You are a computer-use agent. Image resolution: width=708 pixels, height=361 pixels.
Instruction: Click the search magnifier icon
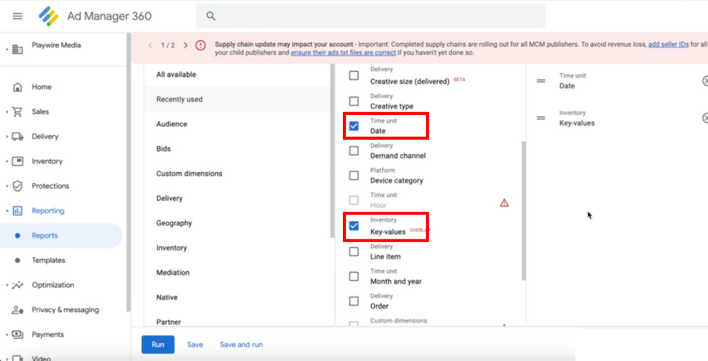[210, 16]
